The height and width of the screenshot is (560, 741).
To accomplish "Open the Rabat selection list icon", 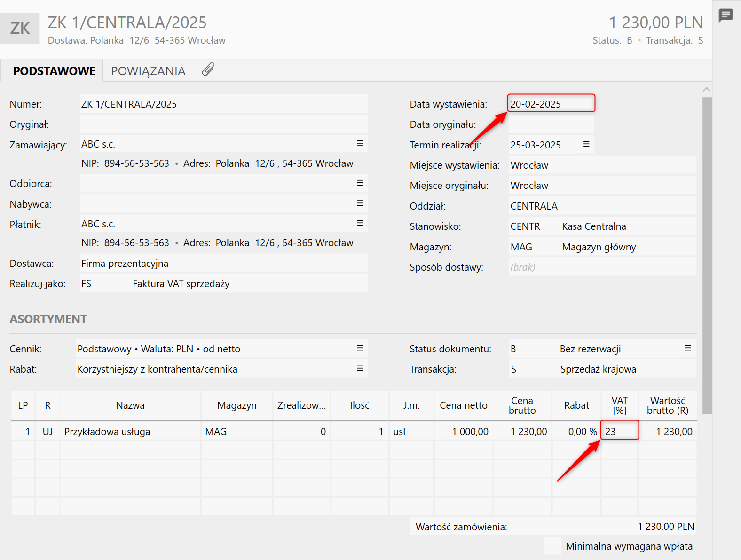I will [x=360, y=369].
